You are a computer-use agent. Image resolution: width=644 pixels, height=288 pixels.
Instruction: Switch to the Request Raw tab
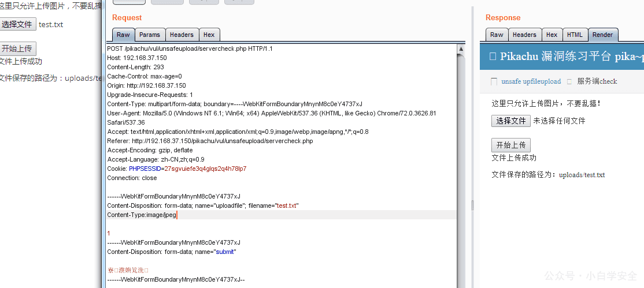coord(123,35)
